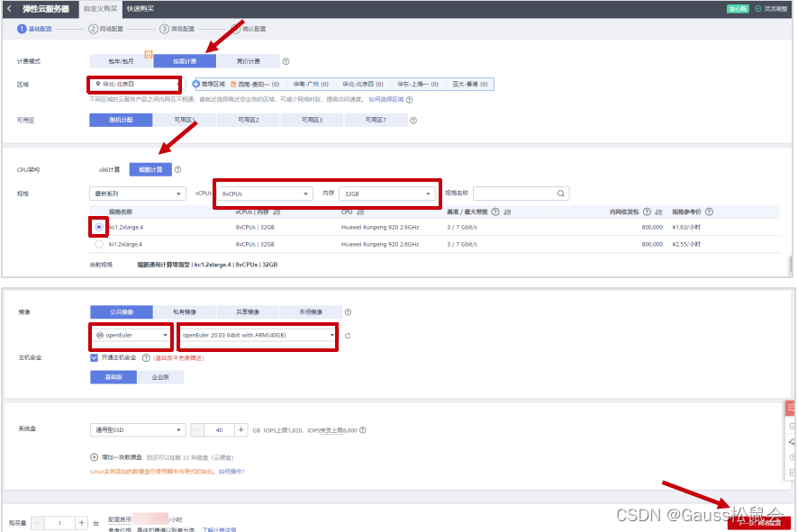Click refresh icon beside image version dropdown
798x532 pixels.
(348, 336)
